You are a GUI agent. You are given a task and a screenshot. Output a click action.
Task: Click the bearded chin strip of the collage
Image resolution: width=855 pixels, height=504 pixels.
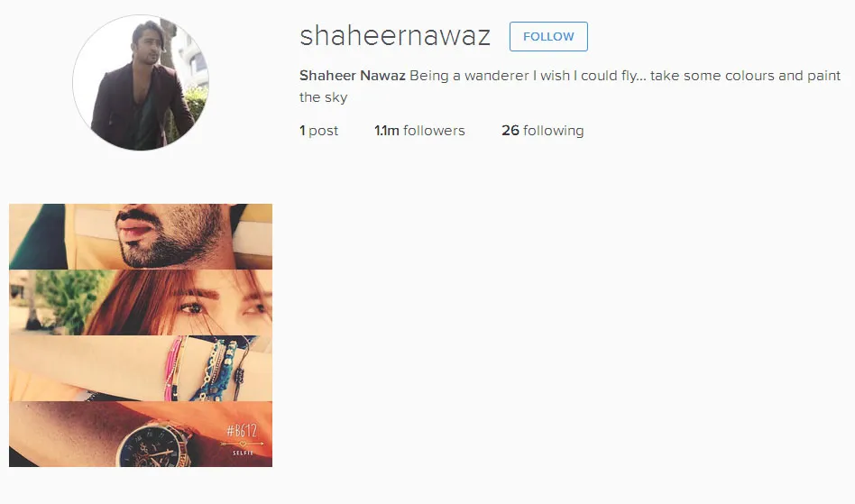coord(141,236)
